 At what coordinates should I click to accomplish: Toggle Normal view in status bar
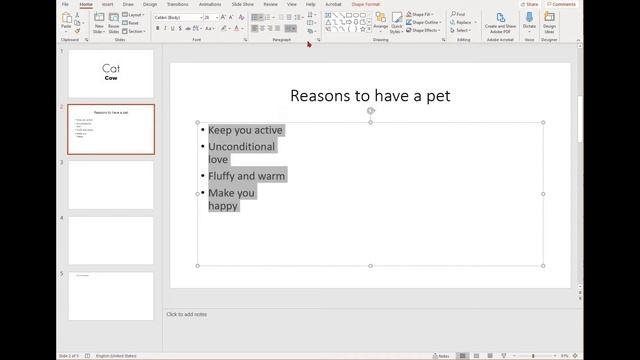click(462, 356)
